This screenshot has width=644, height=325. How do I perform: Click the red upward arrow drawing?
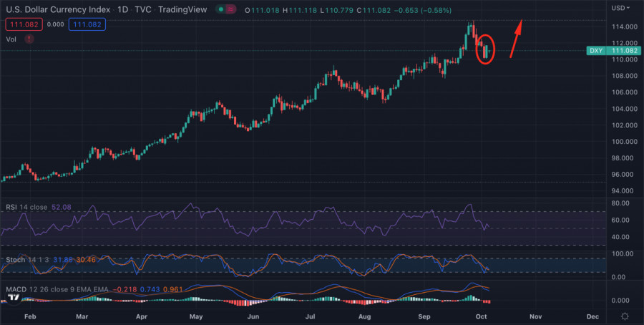coord(516,39)
